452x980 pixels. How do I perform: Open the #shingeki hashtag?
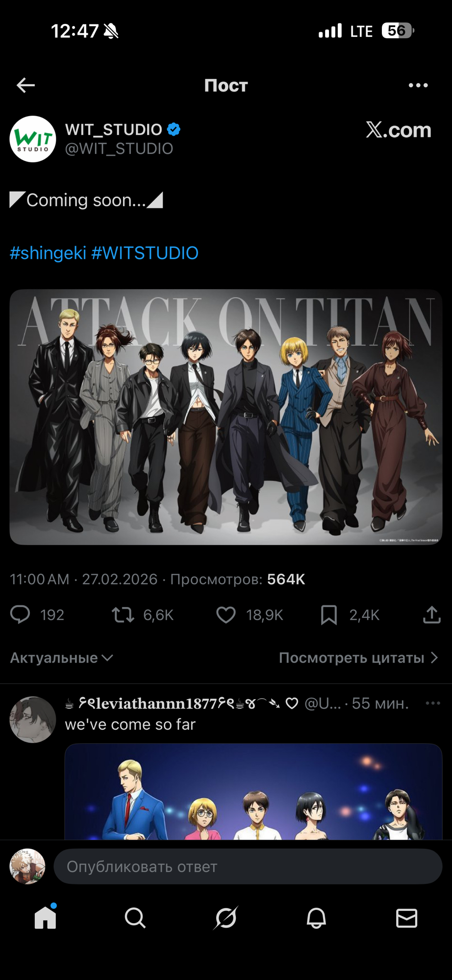tap(48, 253)
